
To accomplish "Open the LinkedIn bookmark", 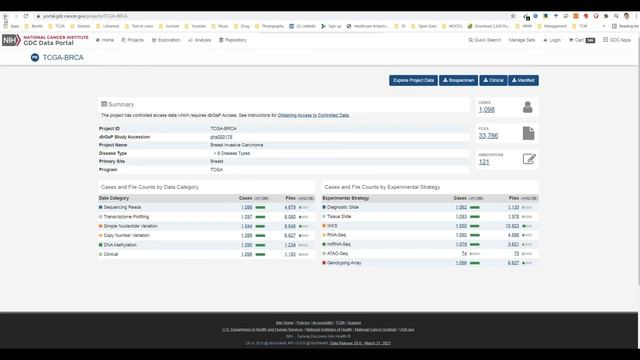I will [302, 26].
